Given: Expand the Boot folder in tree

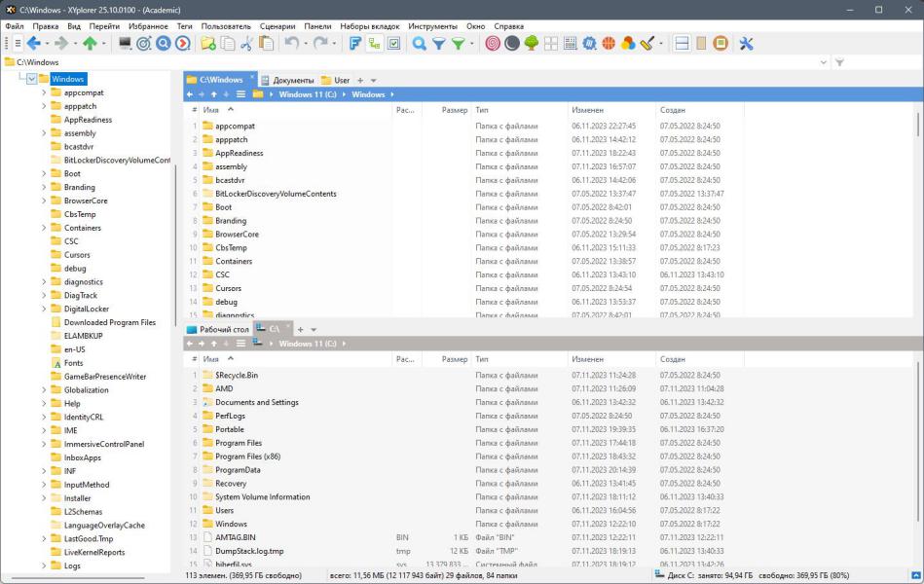Looking at the screenshot, I should click(x=44, y=174).
